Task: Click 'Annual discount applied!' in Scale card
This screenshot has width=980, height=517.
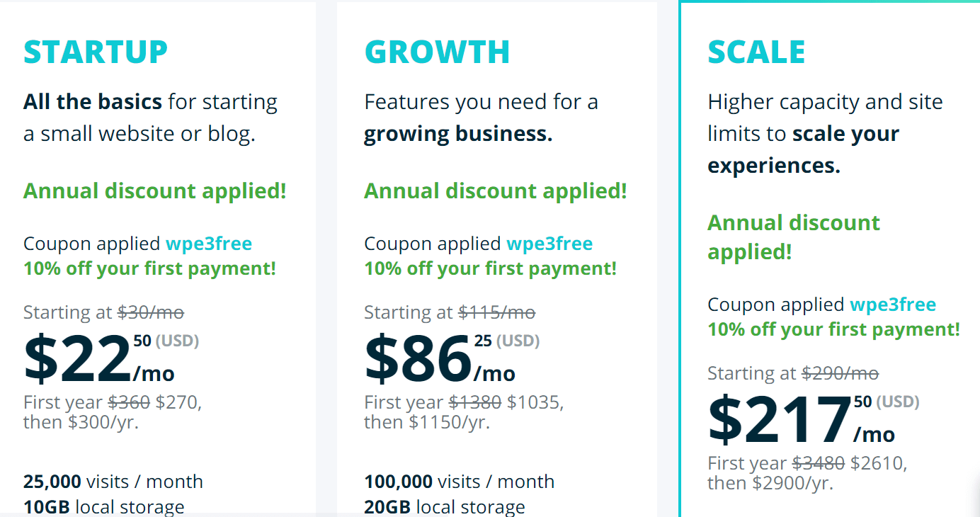Action: coord(794,237)
